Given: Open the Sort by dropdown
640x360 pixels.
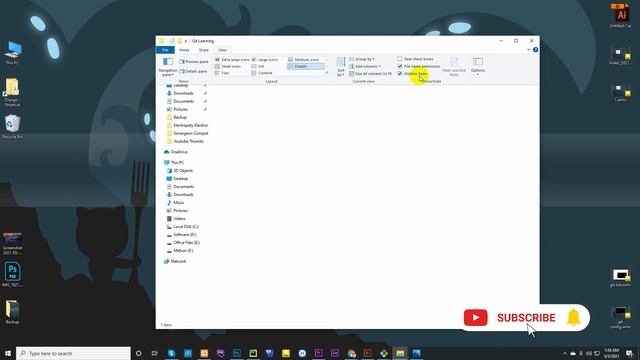Looking at the screenshot, I should [x=340, y=67].
